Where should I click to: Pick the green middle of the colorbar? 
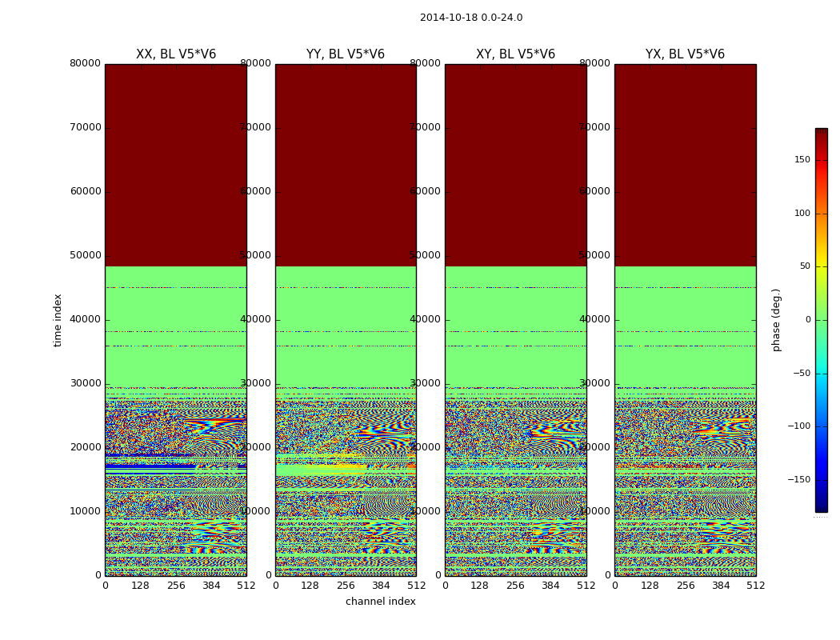(x=821, y=320)
